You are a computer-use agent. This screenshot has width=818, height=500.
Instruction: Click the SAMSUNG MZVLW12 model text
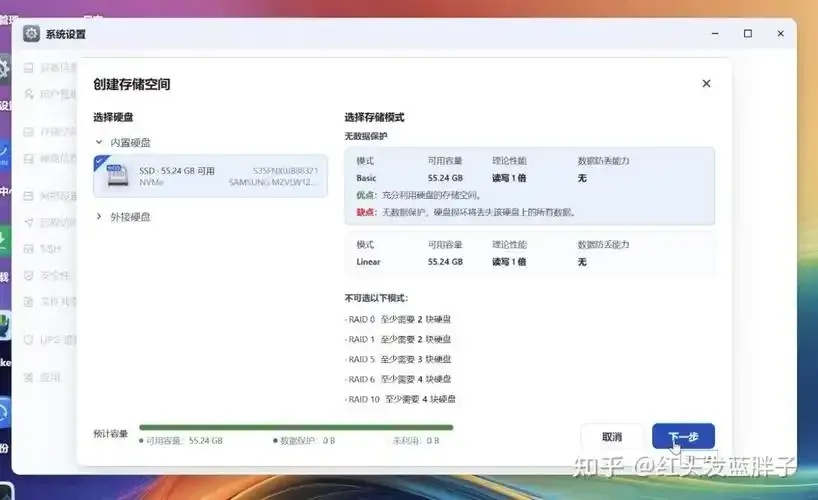[x=273, y=182]
